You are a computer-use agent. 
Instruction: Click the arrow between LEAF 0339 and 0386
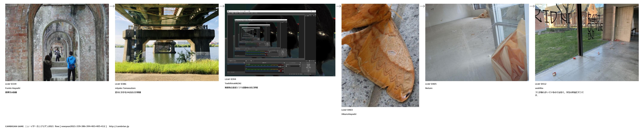[112, 6]
